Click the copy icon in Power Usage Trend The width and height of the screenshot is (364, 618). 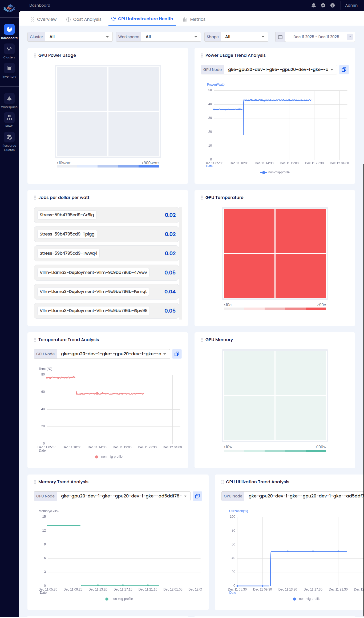click(344, 70)
